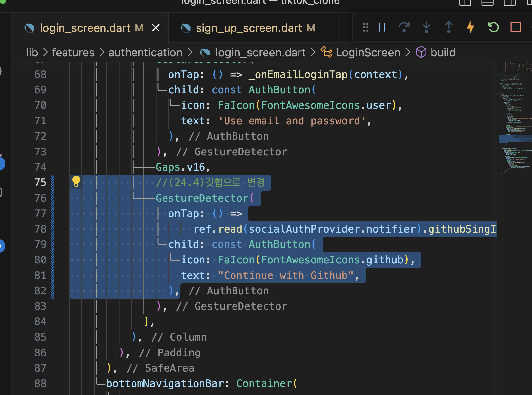Click the debug Step Out arrow
Screen dimensions: 532x395
(448, 27)
